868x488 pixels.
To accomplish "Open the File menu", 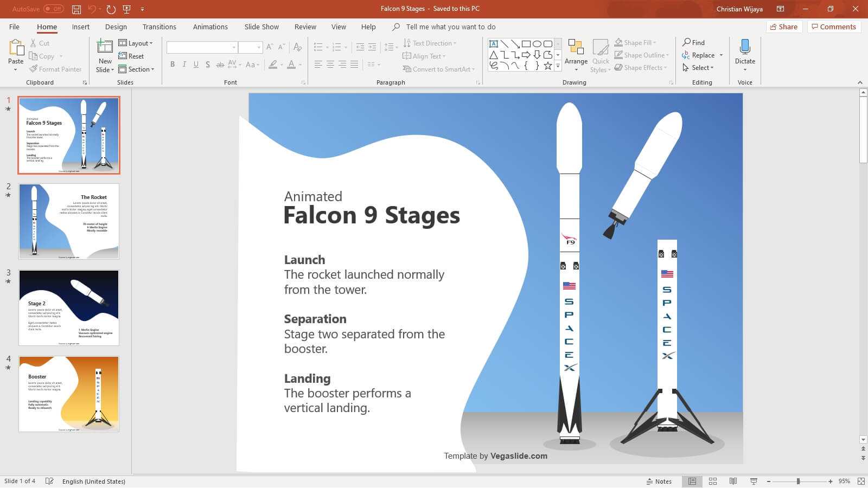I will 14,27.
